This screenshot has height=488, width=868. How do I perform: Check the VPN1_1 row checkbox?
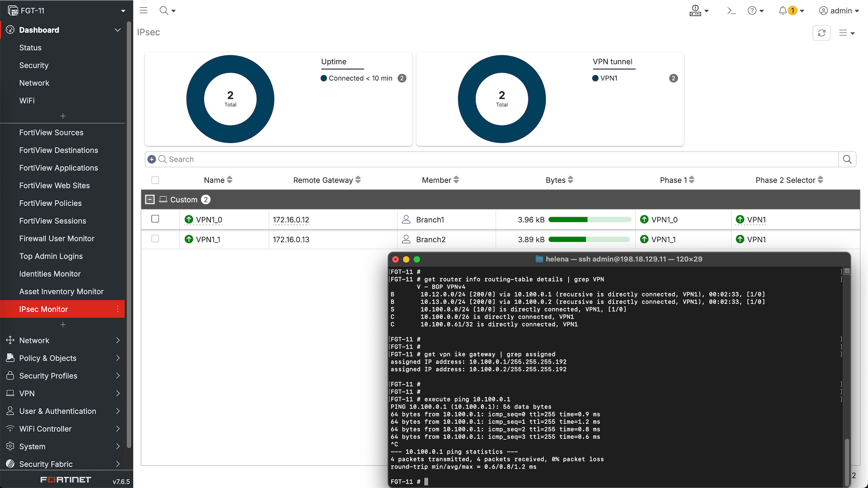(155, 239)
